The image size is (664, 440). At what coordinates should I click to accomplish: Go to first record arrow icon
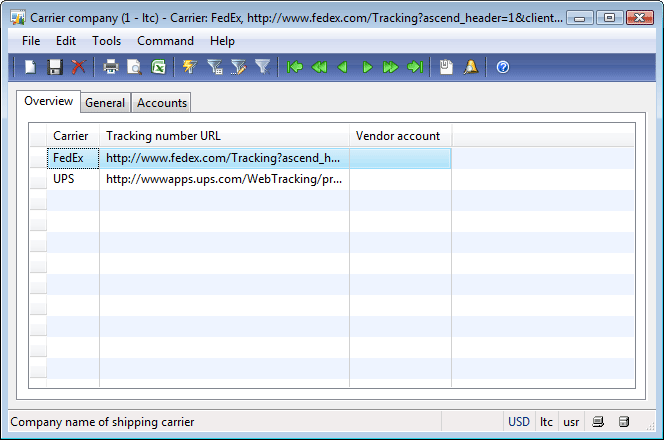[295, 67]
